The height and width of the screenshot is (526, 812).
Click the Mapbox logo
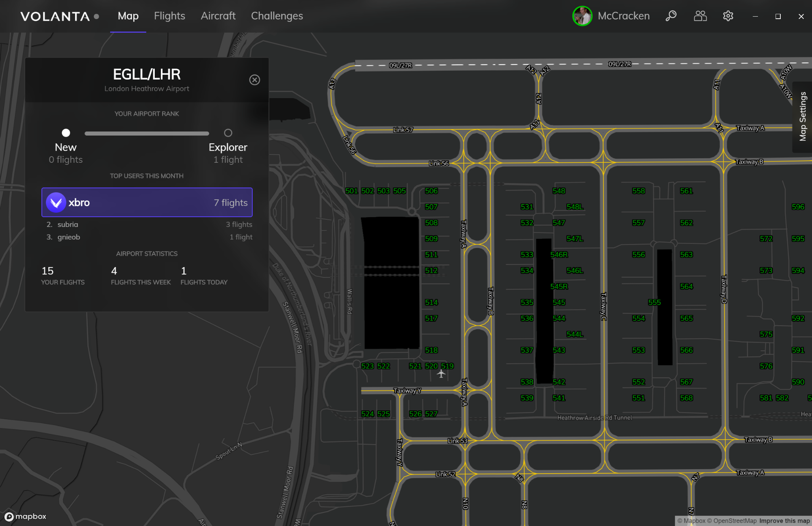click(x=25, y=516)
